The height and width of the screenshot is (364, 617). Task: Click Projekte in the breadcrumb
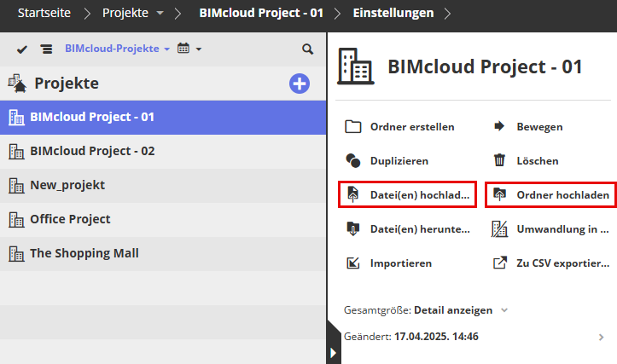[125, 13]
